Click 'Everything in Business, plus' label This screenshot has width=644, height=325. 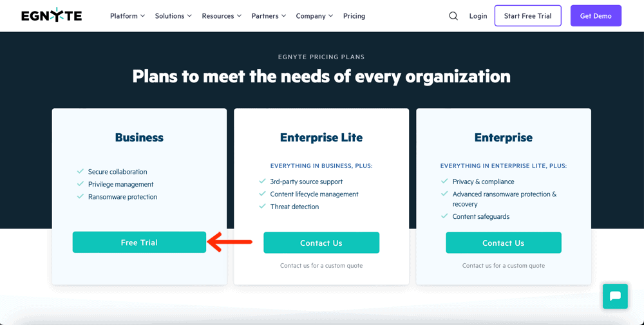321,166
